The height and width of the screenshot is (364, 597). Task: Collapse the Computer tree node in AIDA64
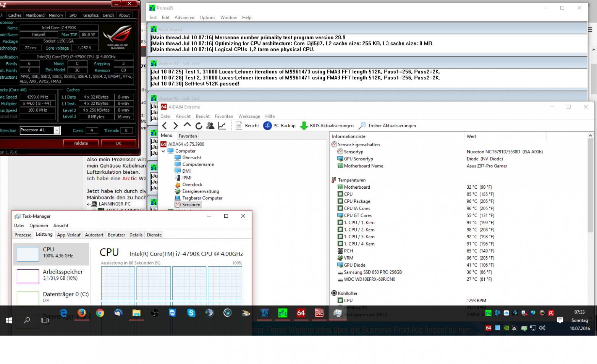tap(163, 151)
